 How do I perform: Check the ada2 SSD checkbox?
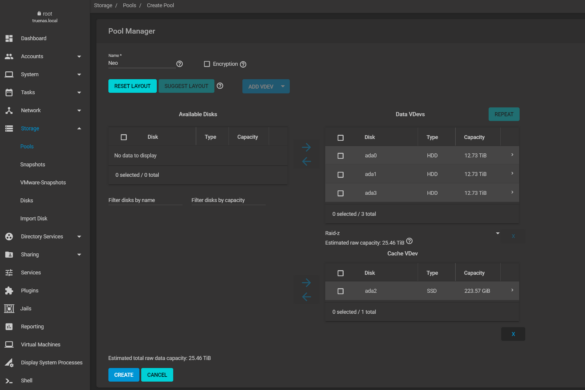[x=340, y=291]
